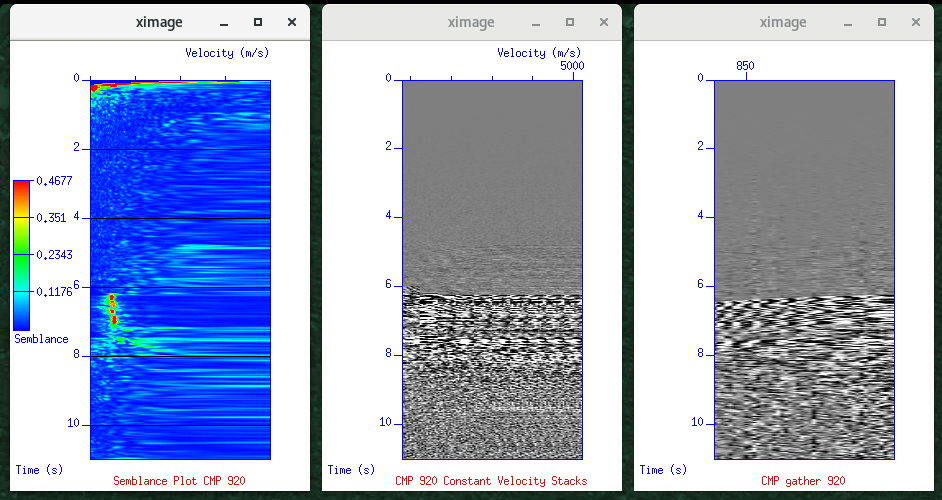Close the CMP gather 920 window
The height and width of the screenshot is (500, 942).
click(x=915, y=22)
